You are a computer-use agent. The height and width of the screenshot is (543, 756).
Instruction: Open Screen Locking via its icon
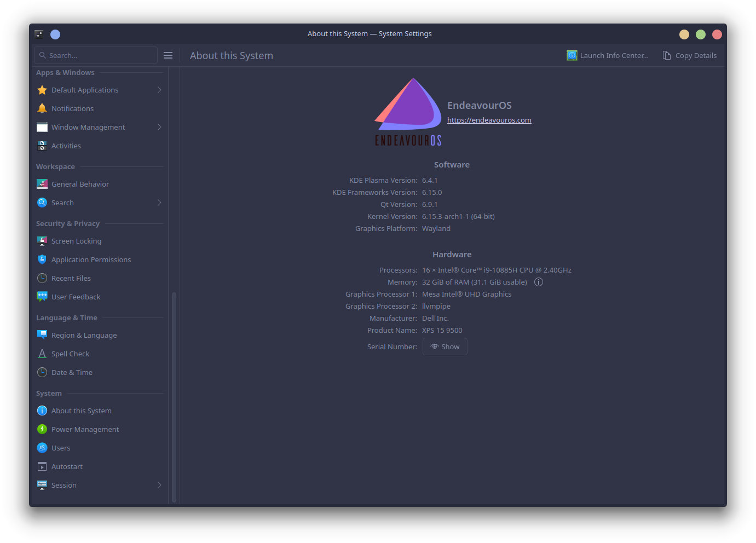click(42, 241)
